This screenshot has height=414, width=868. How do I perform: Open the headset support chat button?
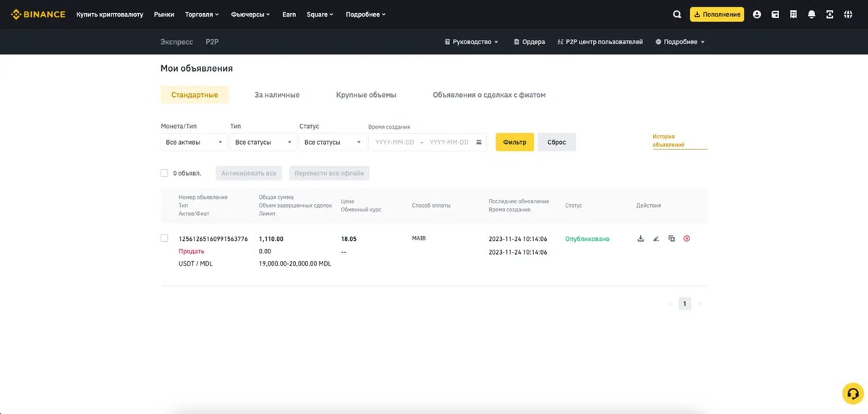pos(853,393)
